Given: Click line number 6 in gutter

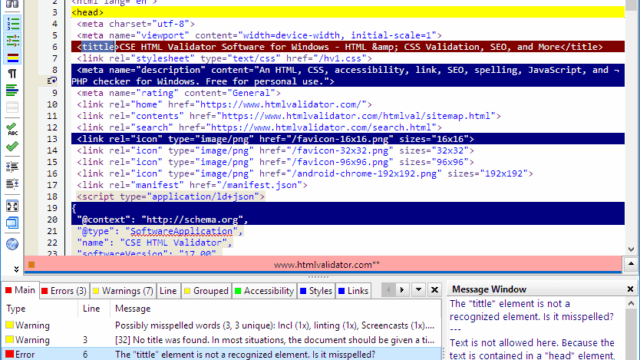Looking at the screenshot, I should 55,47.
